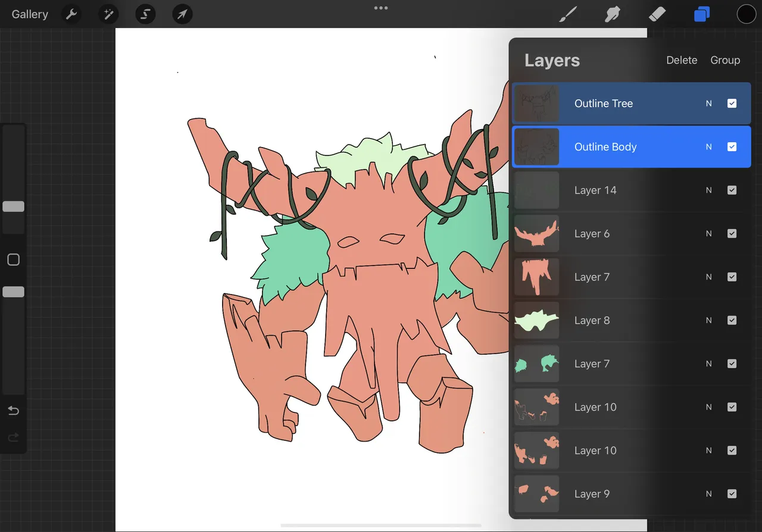Select the "Outline Tree" layer name
The height and width of the screenshot is (532, 762).
point(604,104)
